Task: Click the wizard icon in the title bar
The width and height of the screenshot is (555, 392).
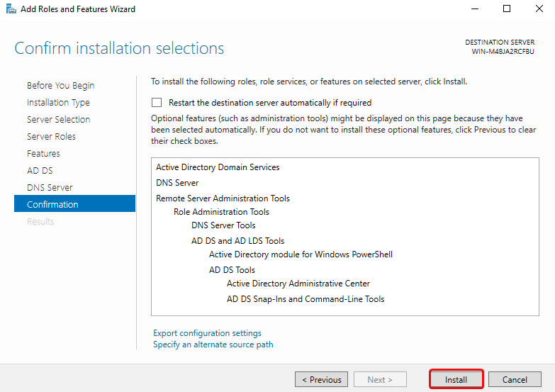Action: pos(11,9)
